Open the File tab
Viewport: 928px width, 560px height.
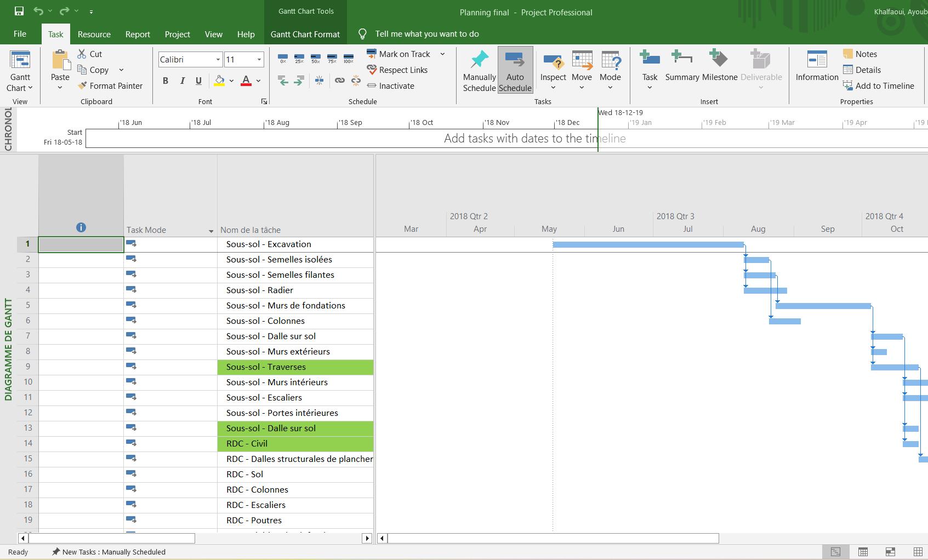[x=20, y=34]
